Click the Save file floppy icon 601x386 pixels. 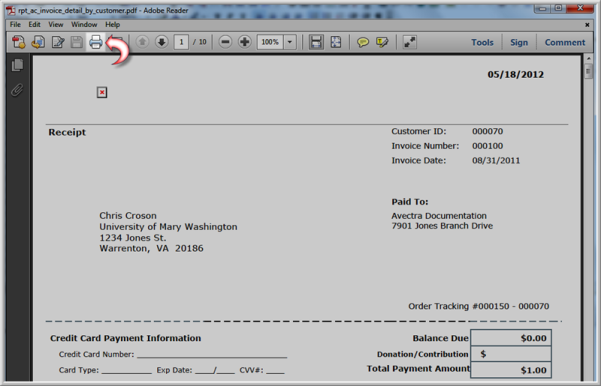pyautogui.click(x=76, y=42)
